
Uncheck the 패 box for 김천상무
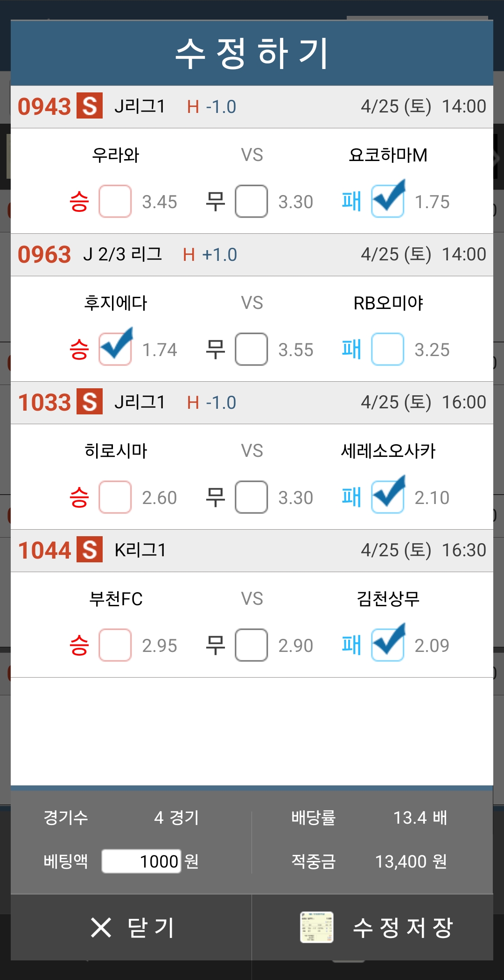pos(387,645)
